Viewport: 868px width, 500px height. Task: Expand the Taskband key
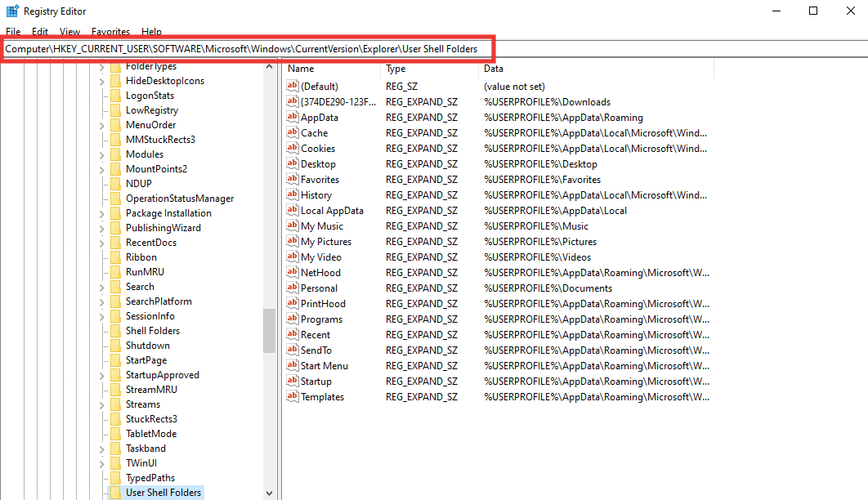coord(102,449)
